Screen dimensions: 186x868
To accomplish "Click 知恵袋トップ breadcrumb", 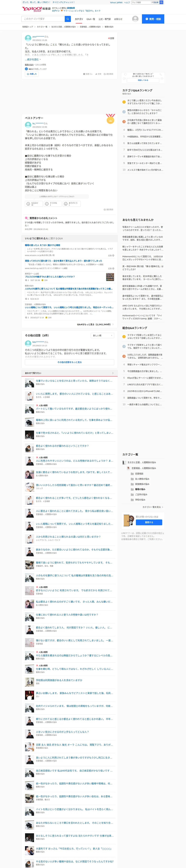I will [28, 27].
